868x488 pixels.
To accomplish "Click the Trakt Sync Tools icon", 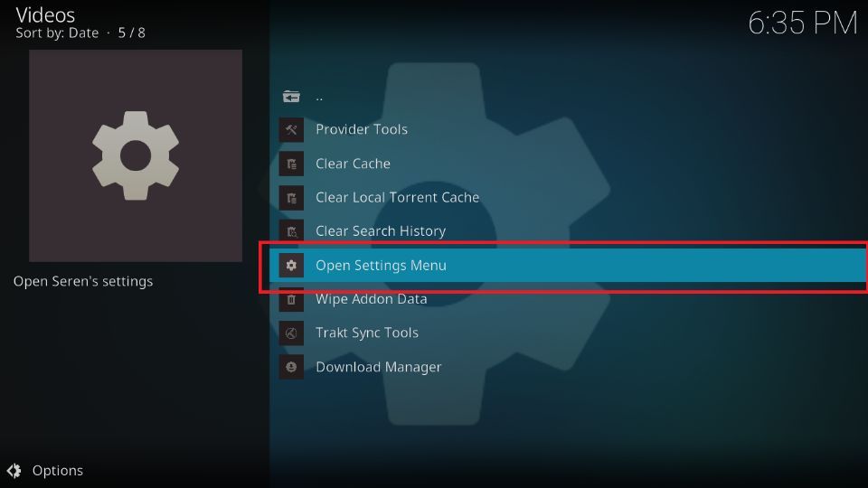I will [291, 333].
